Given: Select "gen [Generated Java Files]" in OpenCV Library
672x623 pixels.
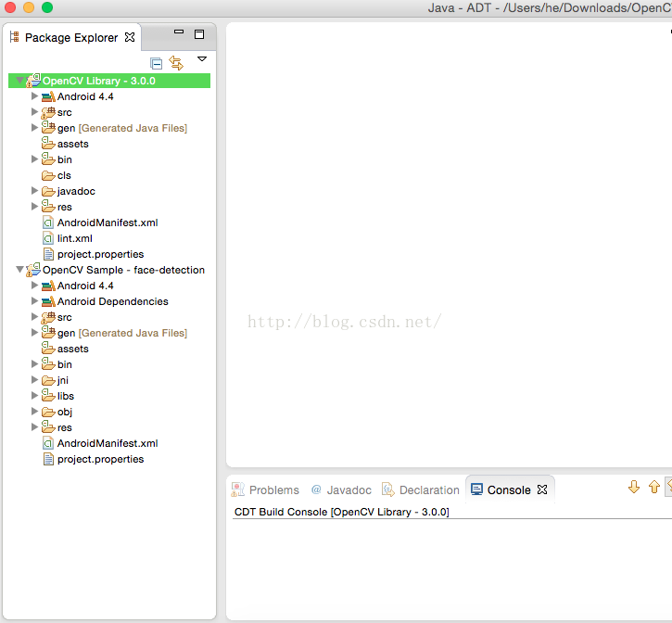Looking at the screenshot, I should click(122, 128).
